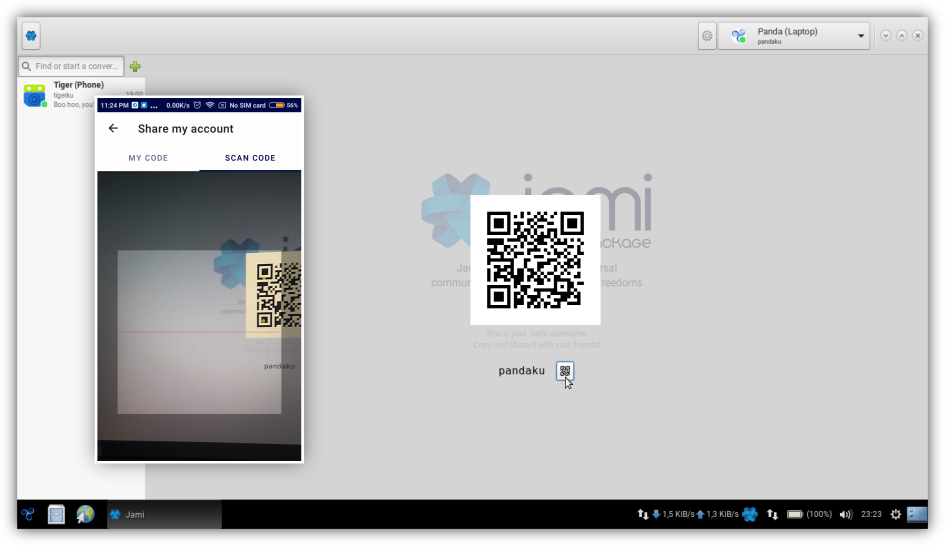Click the pandaku username text
This screenshot has height=546, width=945.
[x=521, y=371]
